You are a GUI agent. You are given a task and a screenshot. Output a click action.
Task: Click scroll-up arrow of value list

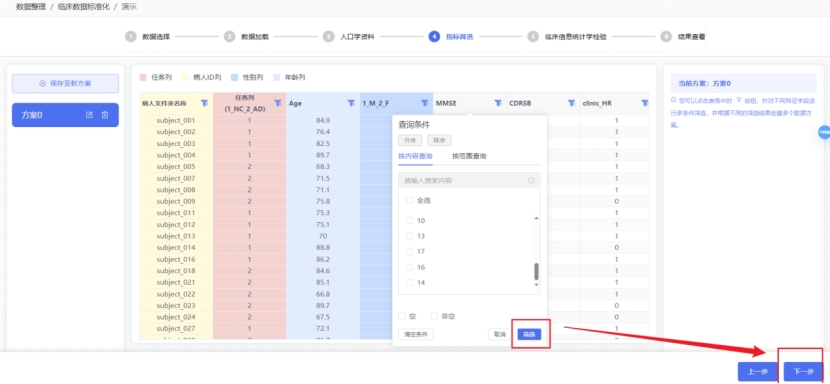tap(536, 218)
